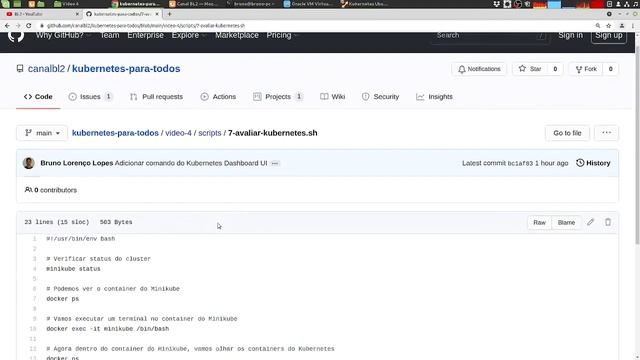Go to the Enterprise page
Viewport: 640px width, 360px height.
(145, 35)
